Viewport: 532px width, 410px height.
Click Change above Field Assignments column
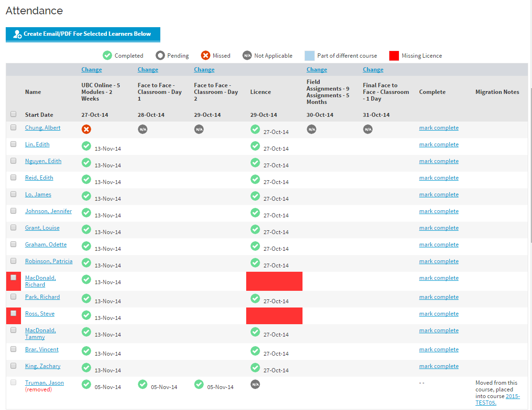point(317,70)
